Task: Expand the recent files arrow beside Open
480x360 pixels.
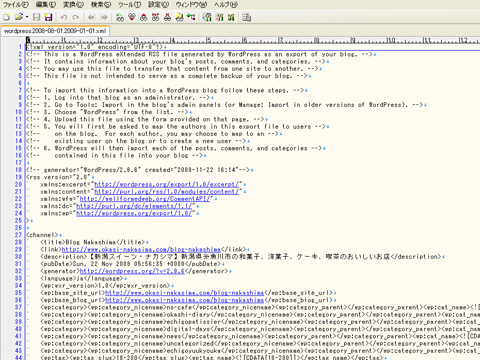Action: coord(27,17)
